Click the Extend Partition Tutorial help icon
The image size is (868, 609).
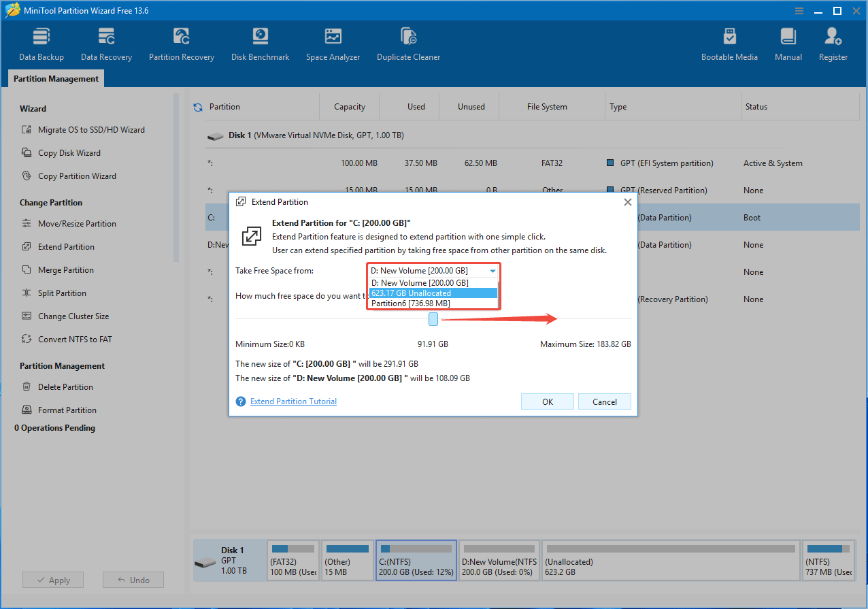[240, 401]
